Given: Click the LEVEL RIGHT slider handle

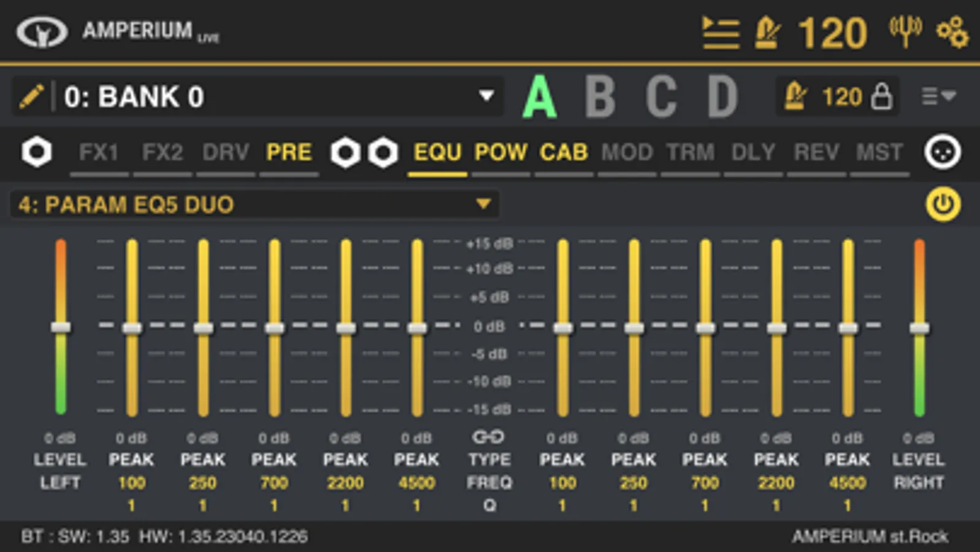Looking at the screenshot, I should 919,328.
